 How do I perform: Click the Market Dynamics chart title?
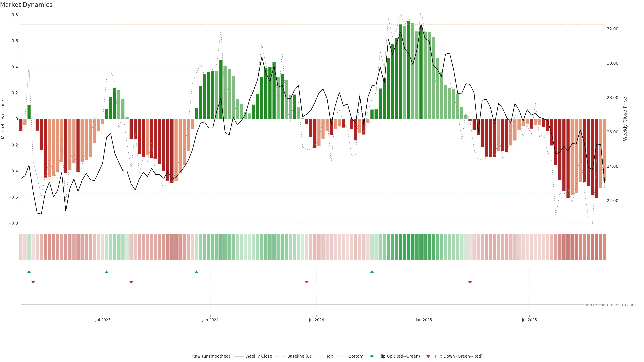tap(26, 5)
